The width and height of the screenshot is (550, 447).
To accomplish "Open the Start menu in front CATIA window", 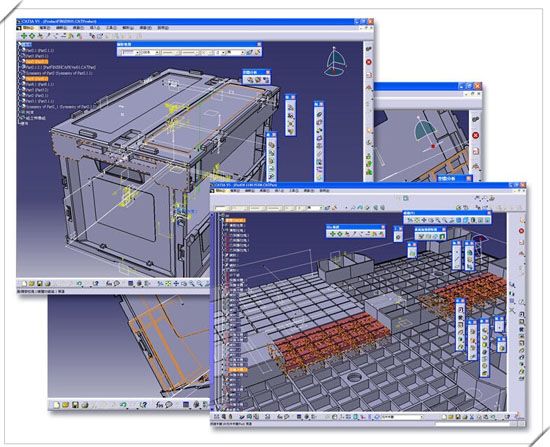I will pos(221,191).
